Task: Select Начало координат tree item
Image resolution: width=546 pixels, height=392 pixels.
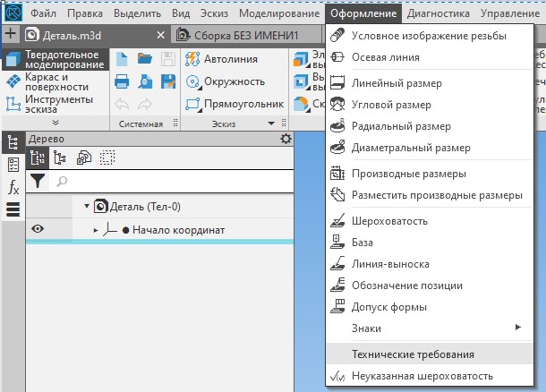Action: [178, 230]
